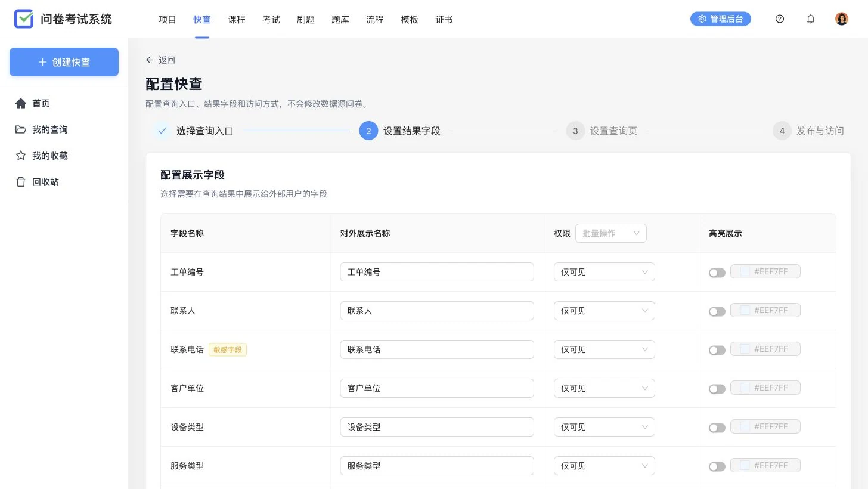Click the 联系人 display name field
This screenshot has width=868, height=489.
[x=437, y=311]
